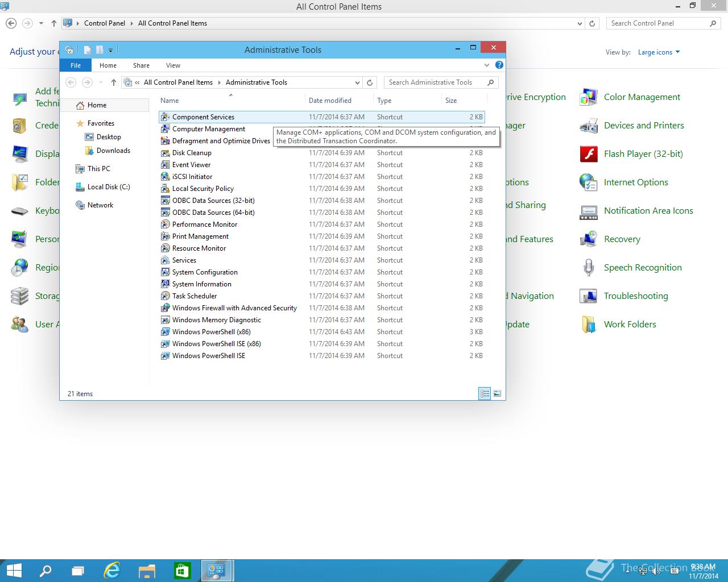Open Customize Quick Access Toolbar dropdown
The image size is (728, 582).
point(110,50)
